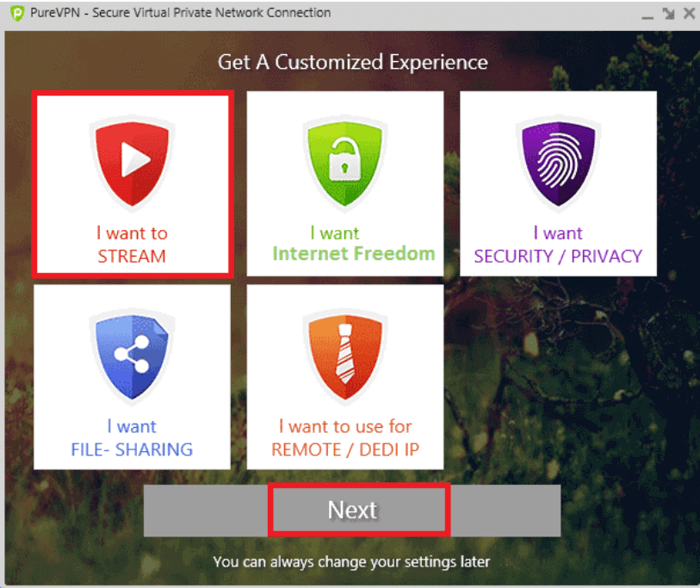The height and width of the screenshot is (588, 700).
Task: Click the 'I want to STREAM' label
Action: tap(132, 244)
